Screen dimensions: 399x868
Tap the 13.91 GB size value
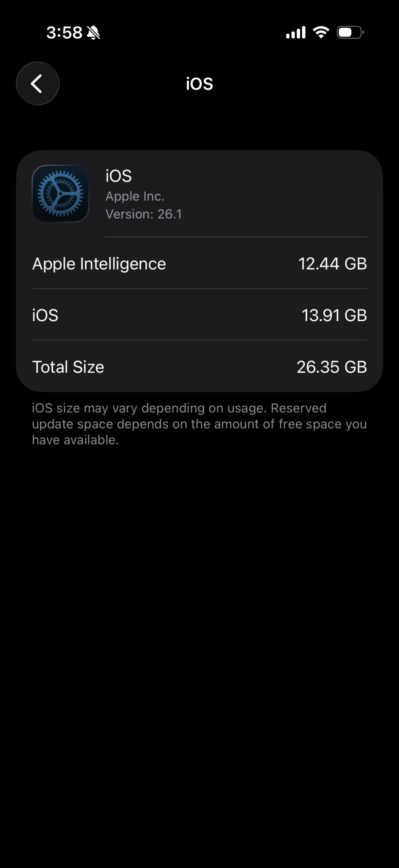coord(334,316)
